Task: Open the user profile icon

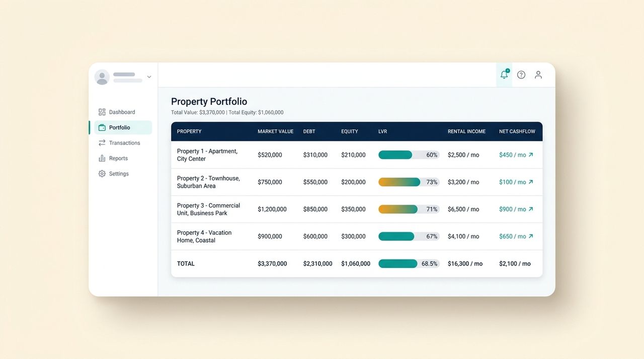Action: click(x=538, y=74)
